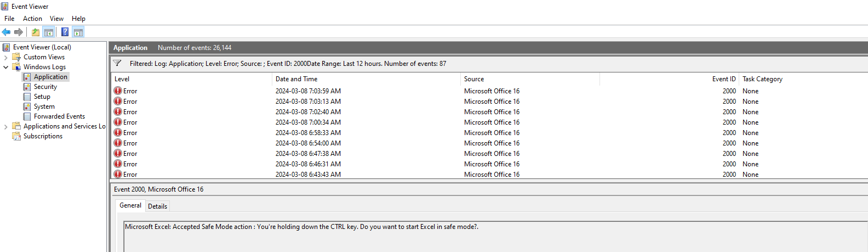
Task: Open Subscriptions in the tree
Action: point(43,136)
